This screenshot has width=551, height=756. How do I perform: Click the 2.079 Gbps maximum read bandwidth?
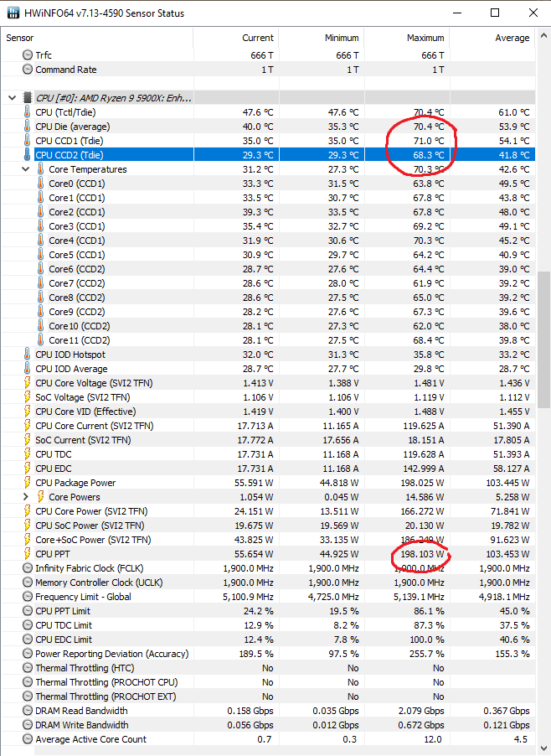(421, 711)
